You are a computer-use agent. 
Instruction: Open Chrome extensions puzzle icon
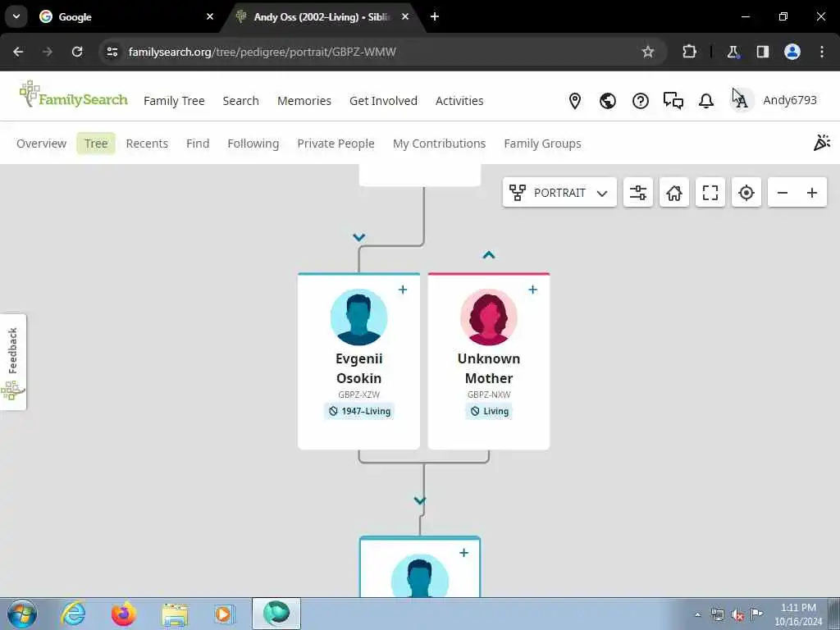(689, 52)
